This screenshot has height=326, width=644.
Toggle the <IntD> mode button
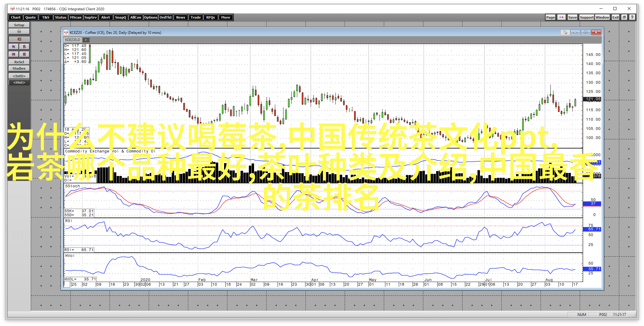tap(19, 76)
